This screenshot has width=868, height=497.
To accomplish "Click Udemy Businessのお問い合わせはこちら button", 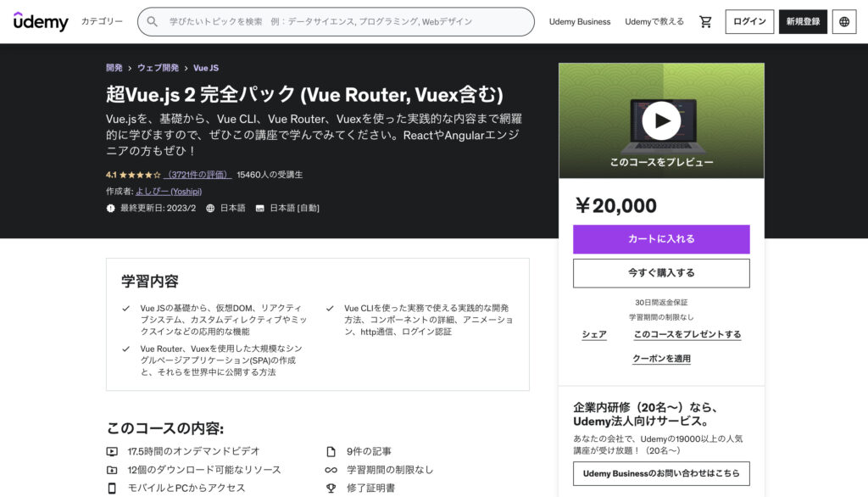I will [x=661, y=474].
